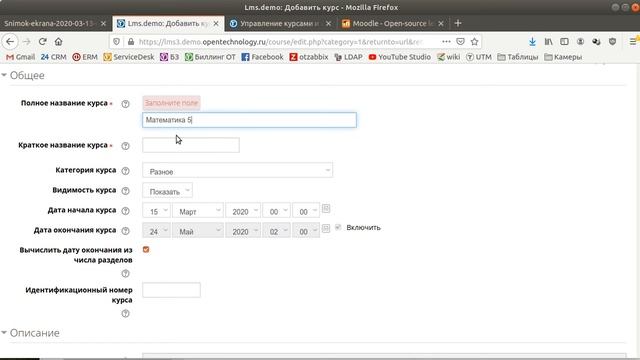Close the Lms.demo Добавить курс tab
Viewport: 640px width, 360px height.
click(x=216, y=24)
